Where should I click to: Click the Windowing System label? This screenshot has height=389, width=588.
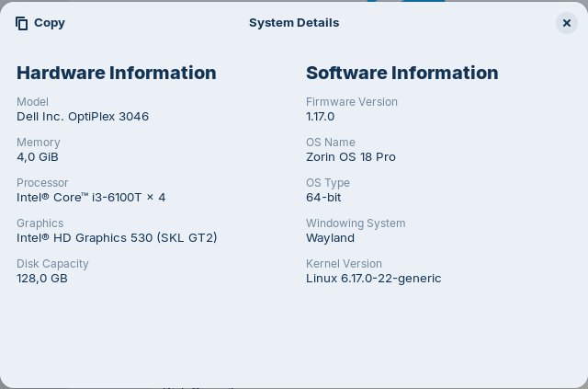click(356, 223)
